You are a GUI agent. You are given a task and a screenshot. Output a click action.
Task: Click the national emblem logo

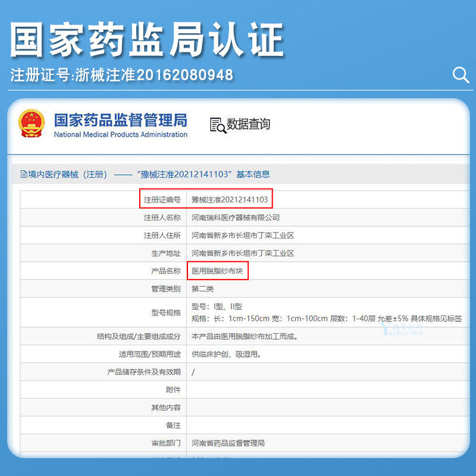[32, 123]
